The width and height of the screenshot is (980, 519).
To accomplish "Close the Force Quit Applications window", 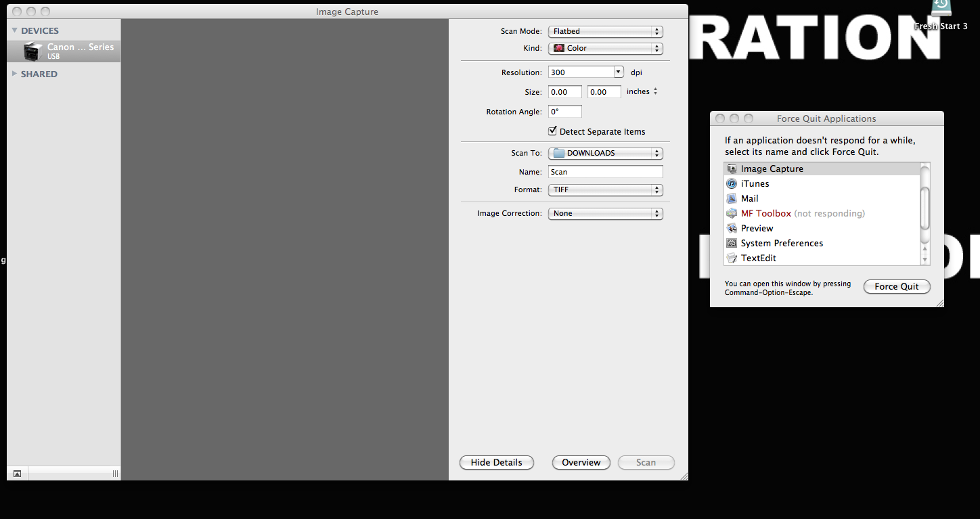I will (x=720, y=118).
